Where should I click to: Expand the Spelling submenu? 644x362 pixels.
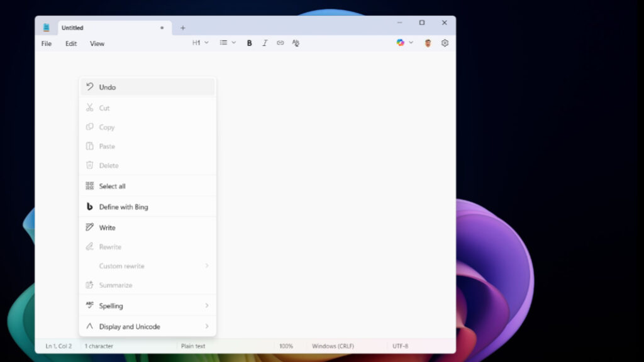[112, 305]
